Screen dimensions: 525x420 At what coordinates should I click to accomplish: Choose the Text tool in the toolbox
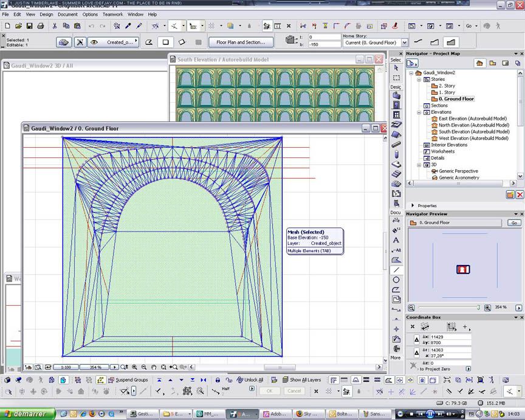(396, 241)
